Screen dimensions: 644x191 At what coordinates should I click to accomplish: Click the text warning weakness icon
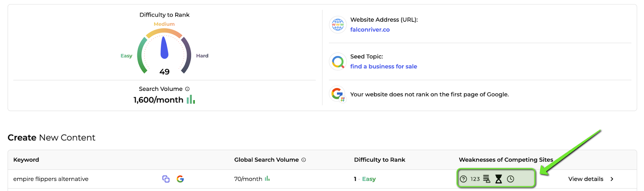coord(487,179)
